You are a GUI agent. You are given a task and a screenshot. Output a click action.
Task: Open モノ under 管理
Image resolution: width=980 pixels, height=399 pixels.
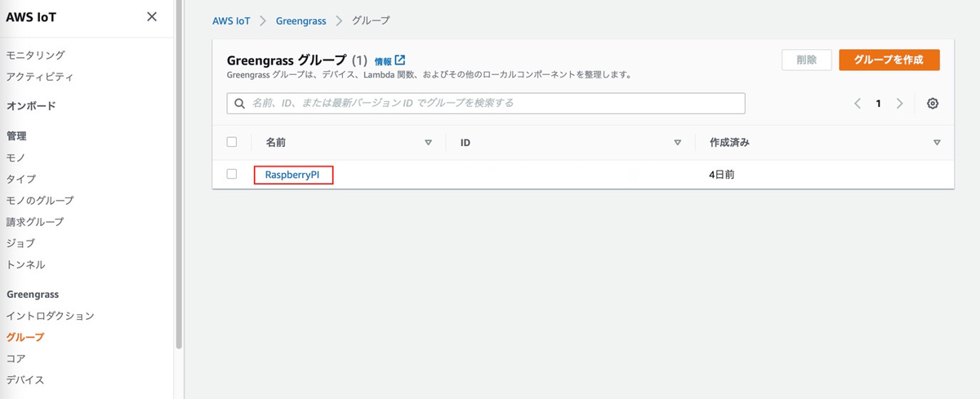click(x=16, y=157)
